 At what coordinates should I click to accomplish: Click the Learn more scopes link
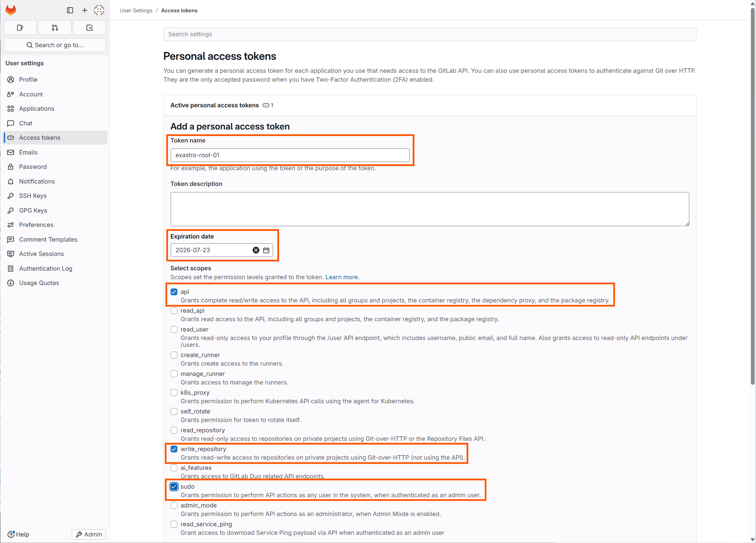tap(342, 277)
